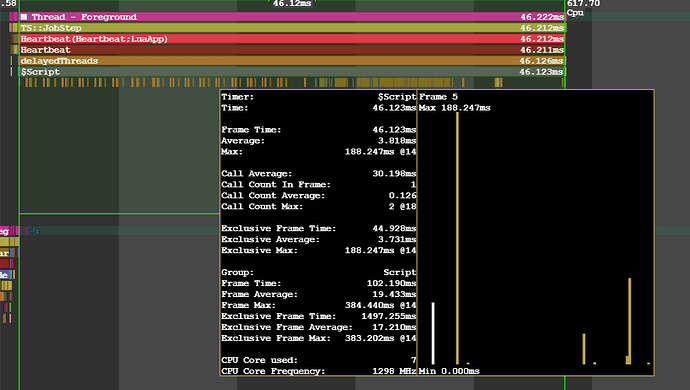
Task: Click the "617.70" value above Cpu
Action: tap(583, 4)
